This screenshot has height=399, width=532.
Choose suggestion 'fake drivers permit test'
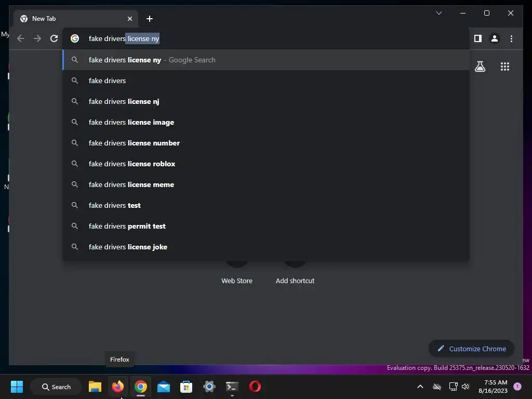[267, 226]
